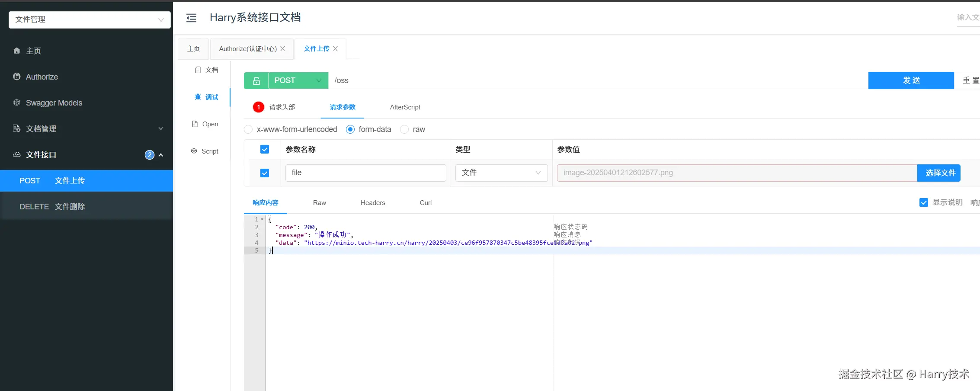Click the blue badge 2 on 文件接口

point(150,155)
